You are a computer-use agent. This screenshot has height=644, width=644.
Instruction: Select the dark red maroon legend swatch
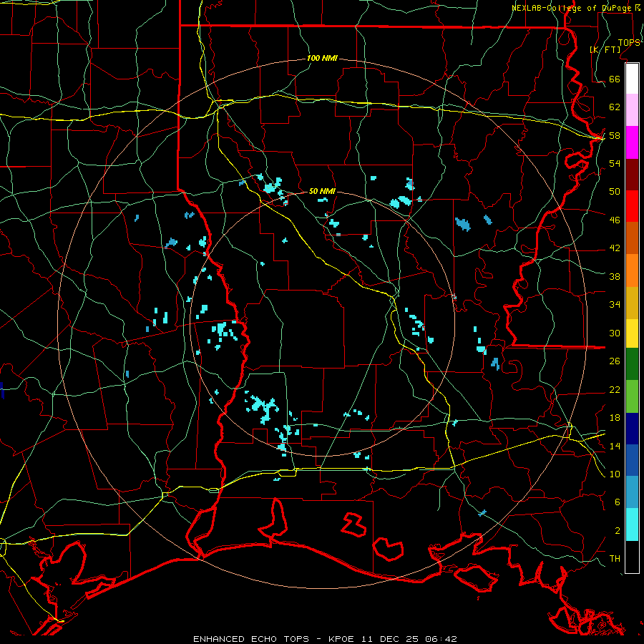pyautogui.click(x=632, y=175)
